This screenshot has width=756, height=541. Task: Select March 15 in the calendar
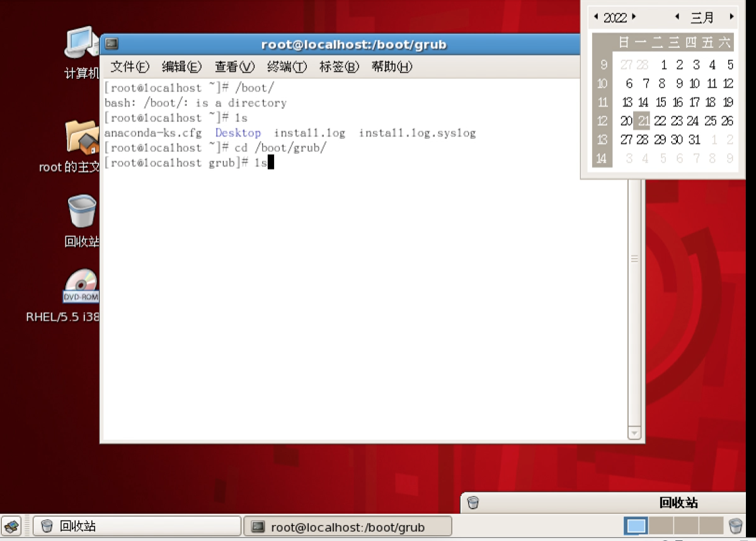point(660,102)
